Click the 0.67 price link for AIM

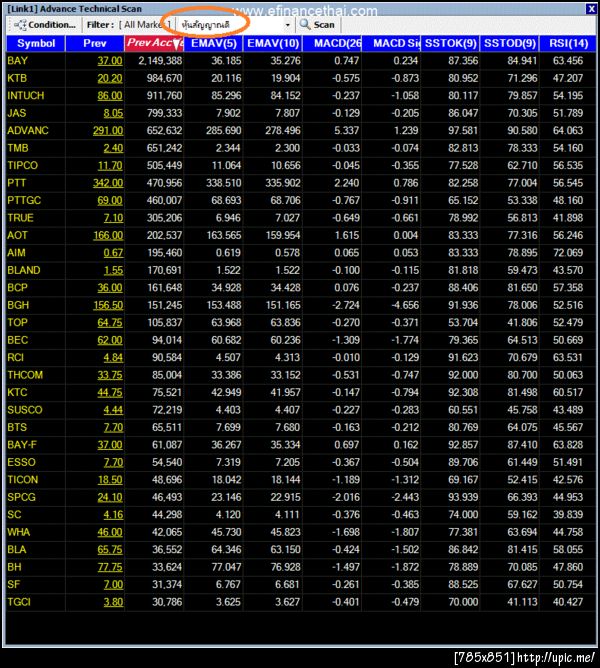pos(113,253)
